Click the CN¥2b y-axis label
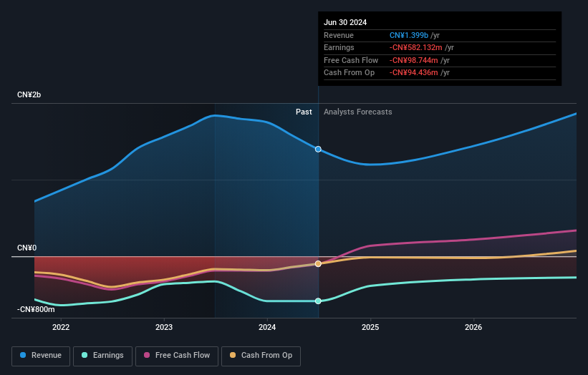Viewport: 588px width, 375px height. [x=29, y=94]
